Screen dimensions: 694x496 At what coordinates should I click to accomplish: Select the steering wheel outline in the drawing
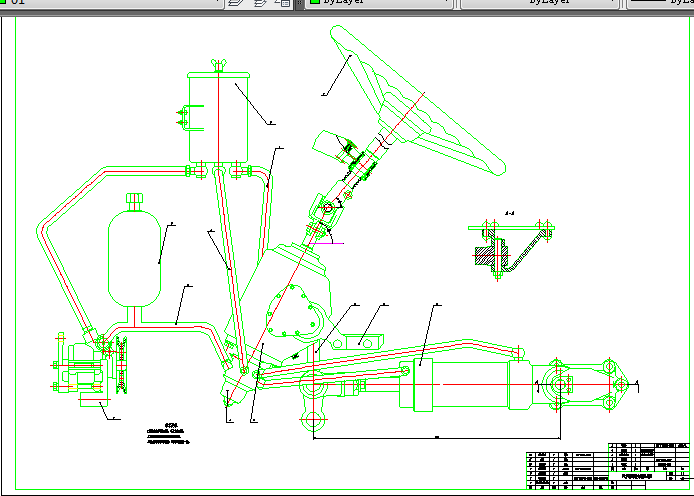(x=418, y=100)
